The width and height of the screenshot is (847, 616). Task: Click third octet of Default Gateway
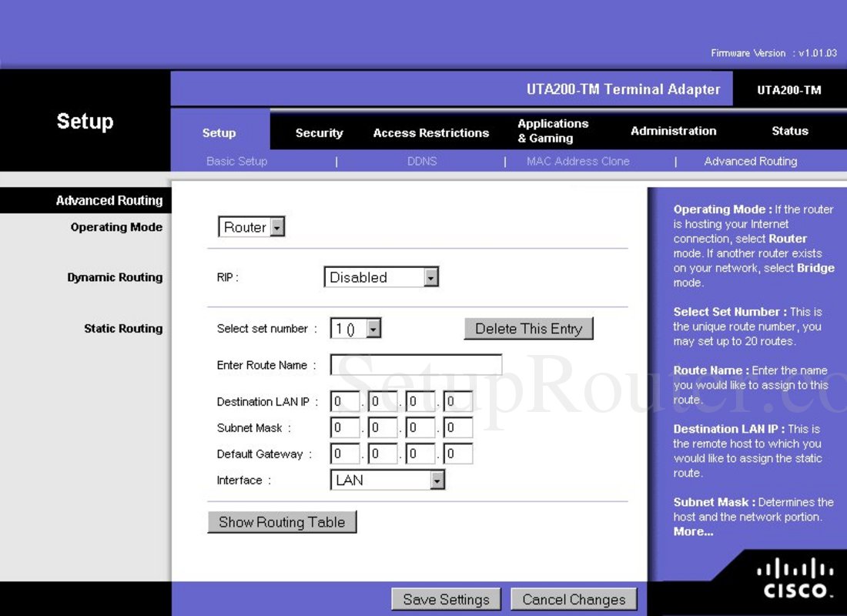(x=420, y=454)
